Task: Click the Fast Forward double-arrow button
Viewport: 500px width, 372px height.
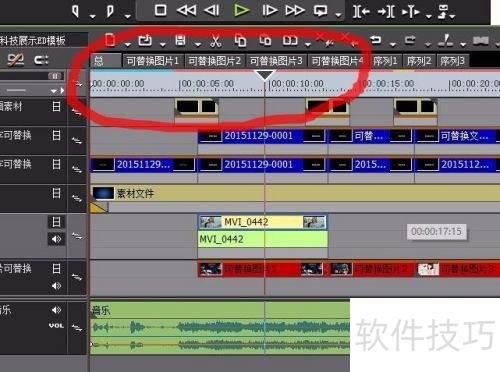Action: coord(295,10)
